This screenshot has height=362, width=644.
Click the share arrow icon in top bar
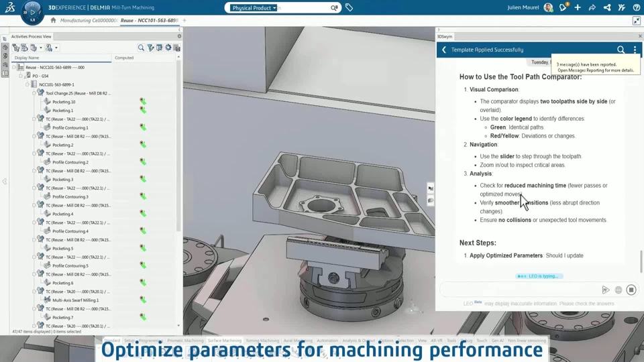pos(592,7)
